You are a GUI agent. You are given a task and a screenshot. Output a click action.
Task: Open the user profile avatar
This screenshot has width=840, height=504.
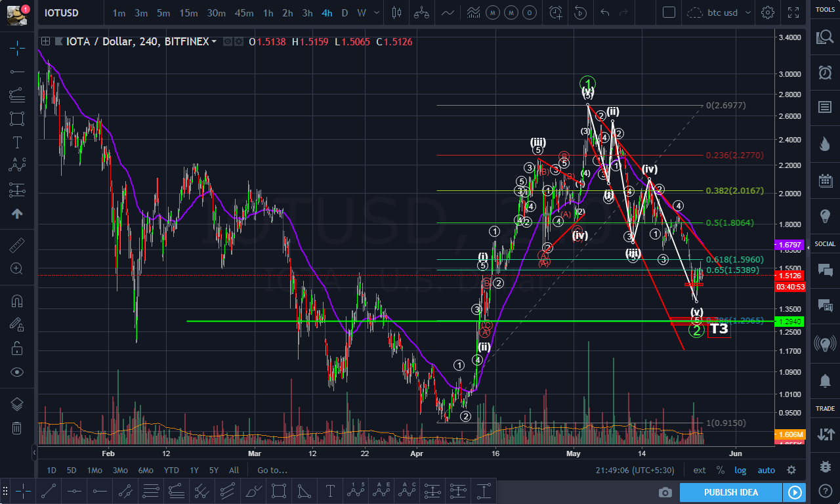(17, 14)
